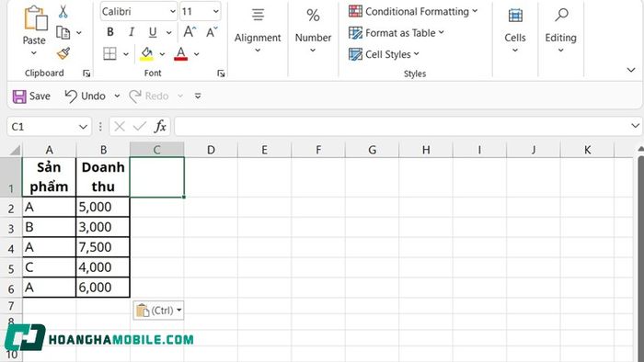The width and height of the screenshot is (644, 362).
Task: Select row 2 header
Action: [11, 208]
